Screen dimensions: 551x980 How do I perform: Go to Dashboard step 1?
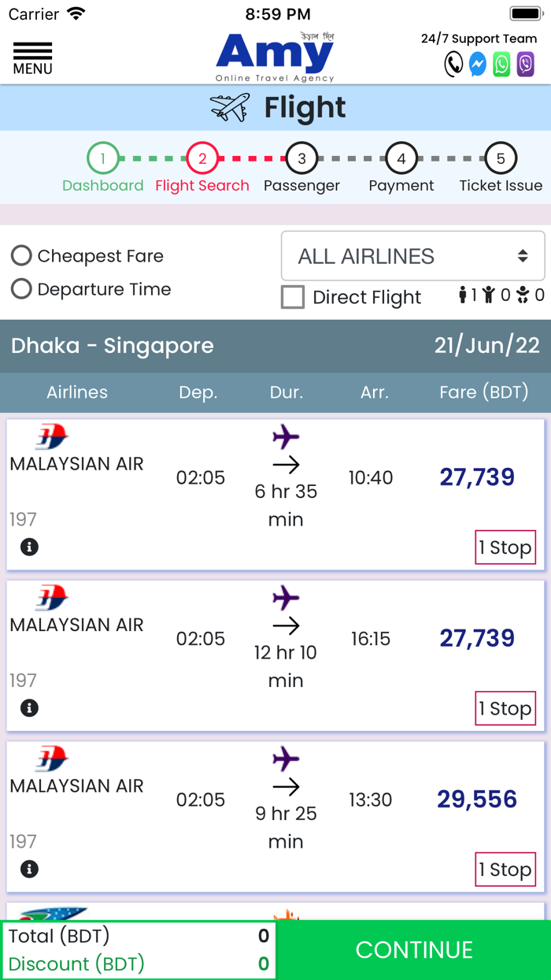[x=102, y=159]
